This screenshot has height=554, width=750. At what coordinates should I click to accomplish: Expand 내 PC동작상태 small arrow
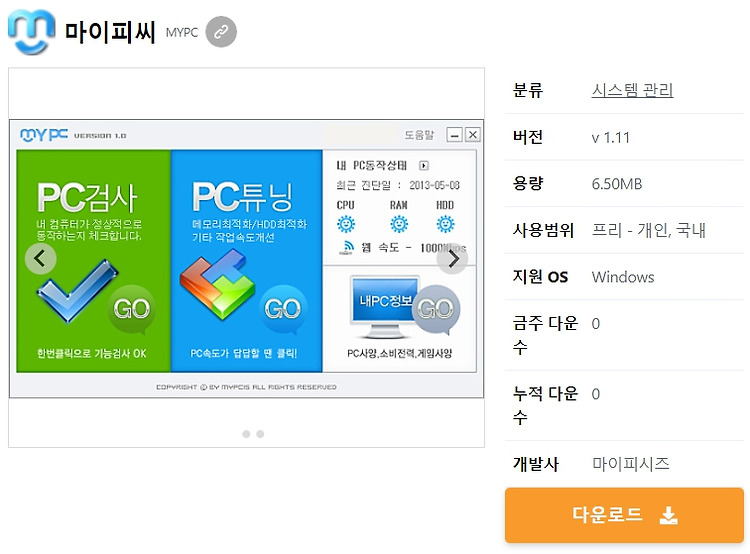pyautogui.click(x=424, y=166)
